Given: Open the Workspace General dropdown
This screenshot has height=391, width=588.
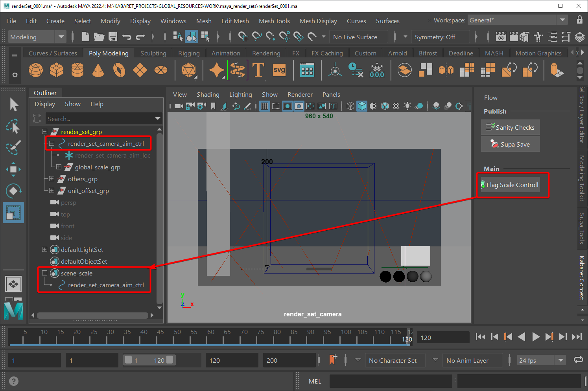Looking at the screenshot, I should point(517,20).
